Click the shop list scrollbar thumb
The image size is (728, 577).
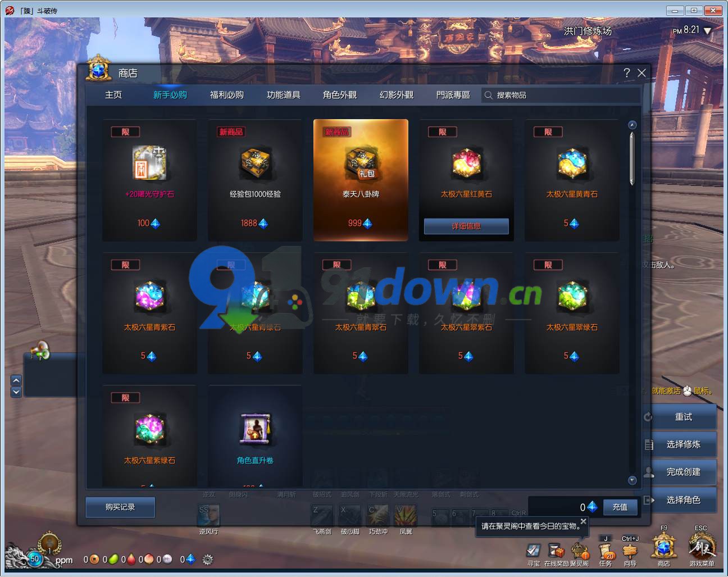tap(632, 158)
